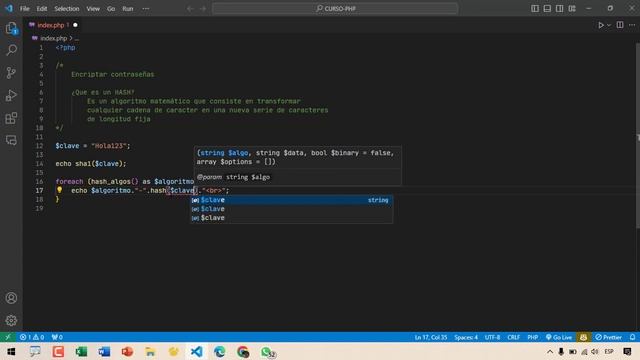Viewport: 640px width, 360px height.
Task: Open the Go menu
Action: tap(111, 9)
